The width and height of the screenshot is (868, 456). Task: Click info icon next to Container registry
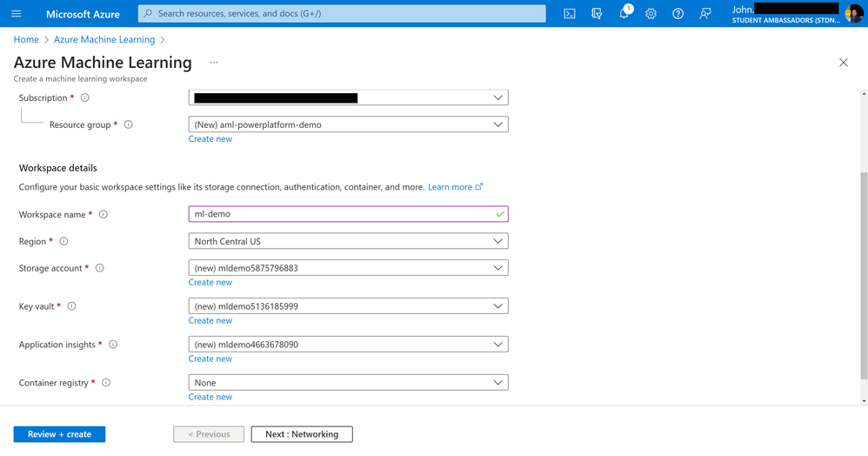(106, 383)
